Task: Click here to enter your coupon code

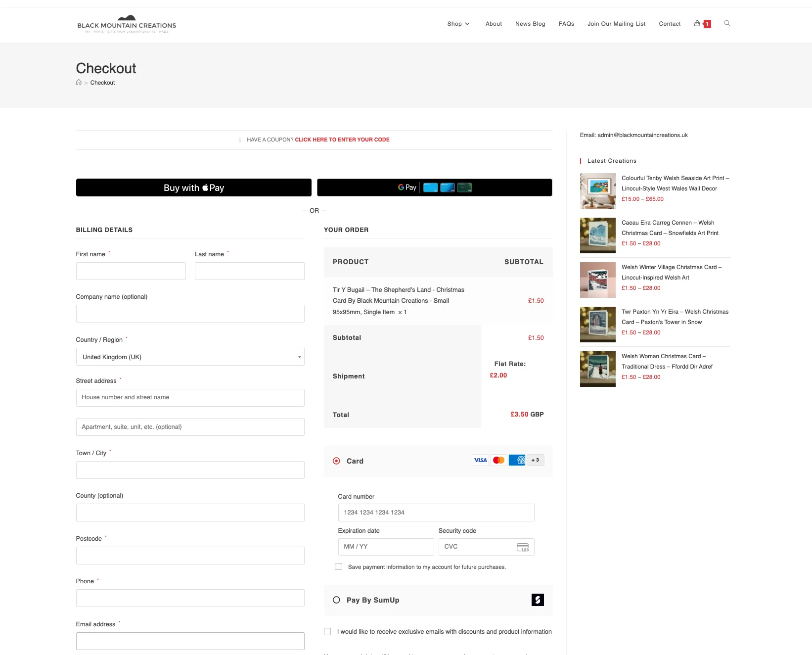Action: click(342, 140)
